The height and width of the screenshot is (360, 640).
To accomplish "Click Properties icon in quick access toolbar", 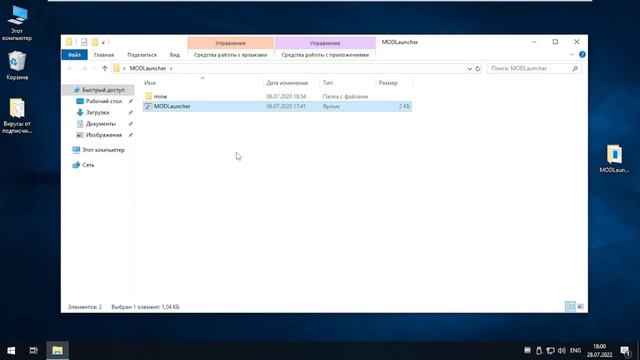I will pyautogui.click(x=84, y=42).
